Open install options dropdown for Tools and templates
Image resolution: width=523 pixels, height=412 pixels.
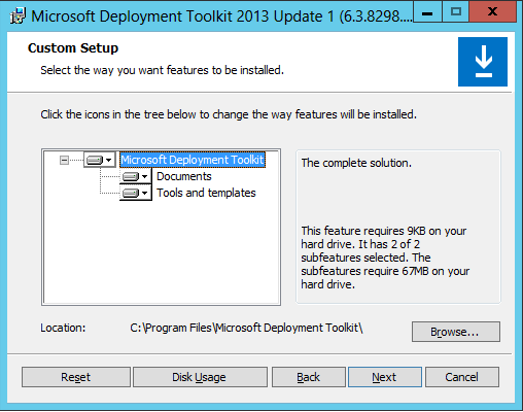click(x=135, y=193)
